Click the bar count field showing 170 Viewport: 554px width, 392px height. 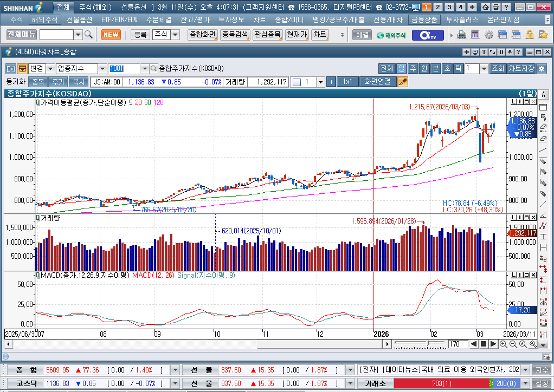(458, 344)
